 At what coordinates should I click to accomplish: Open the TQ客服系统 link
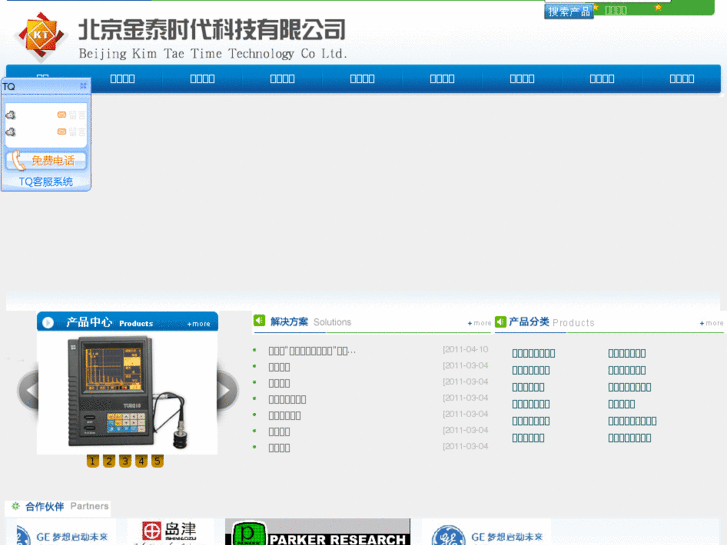pos(46,182)
